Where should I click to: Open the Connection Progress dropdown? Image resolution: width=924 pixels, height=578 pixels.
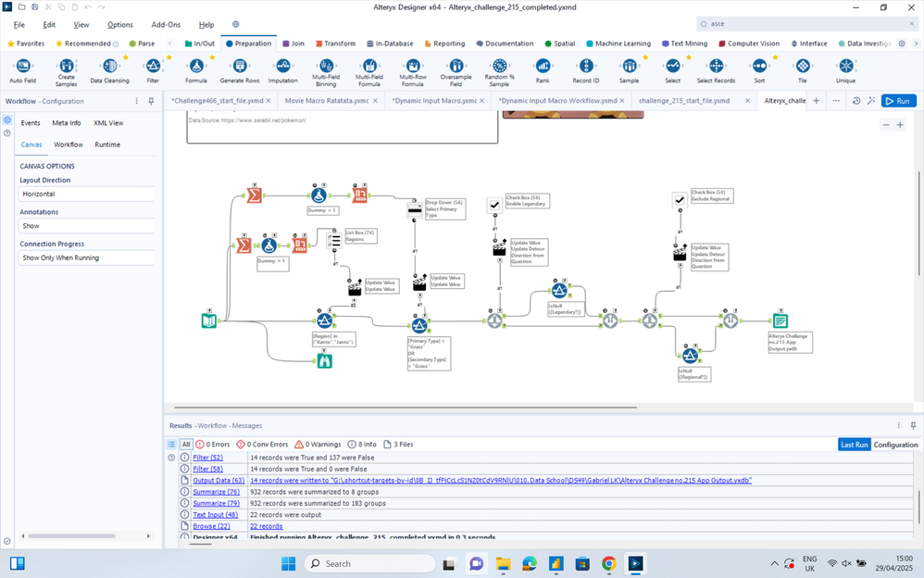(x=86, y=258)
